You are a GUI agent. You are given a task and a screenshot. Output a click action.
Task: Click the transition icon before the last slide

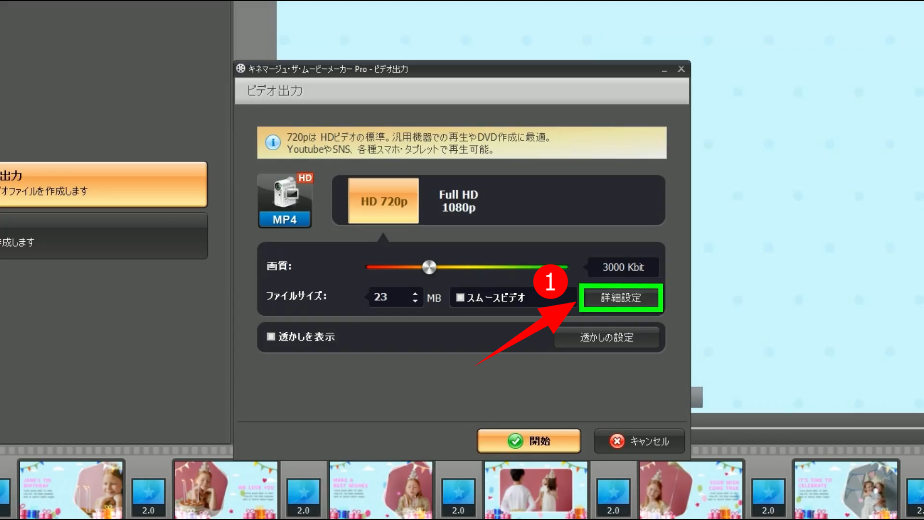tap(768, 492)
